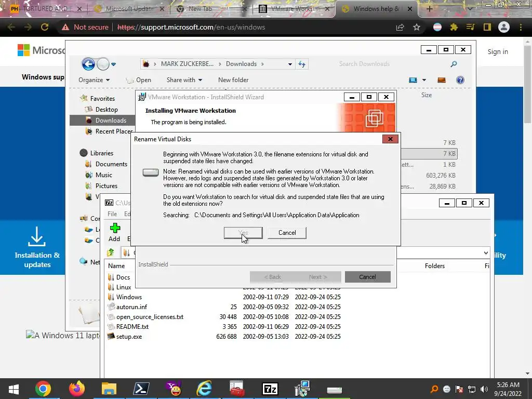Open the 7-Zip path dropdown arrow

[486, 253]
